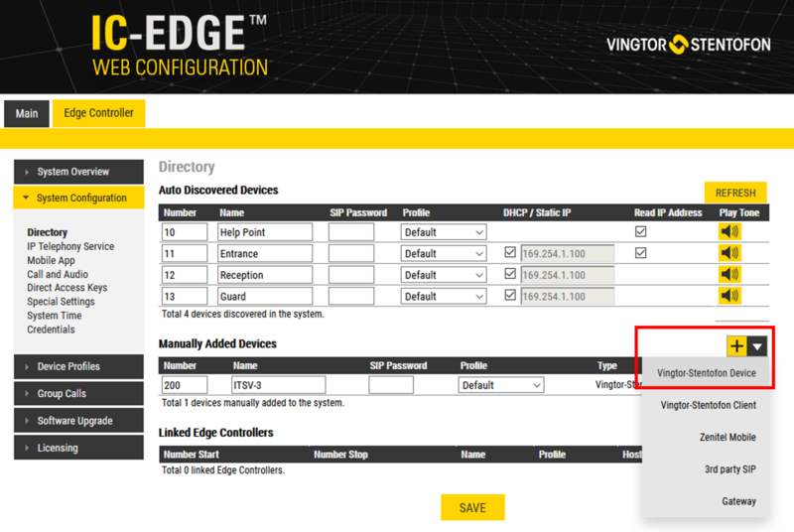Play tone for Guard device
The image size is (794, 532).
pyautogui.click(x=729, y=296)
